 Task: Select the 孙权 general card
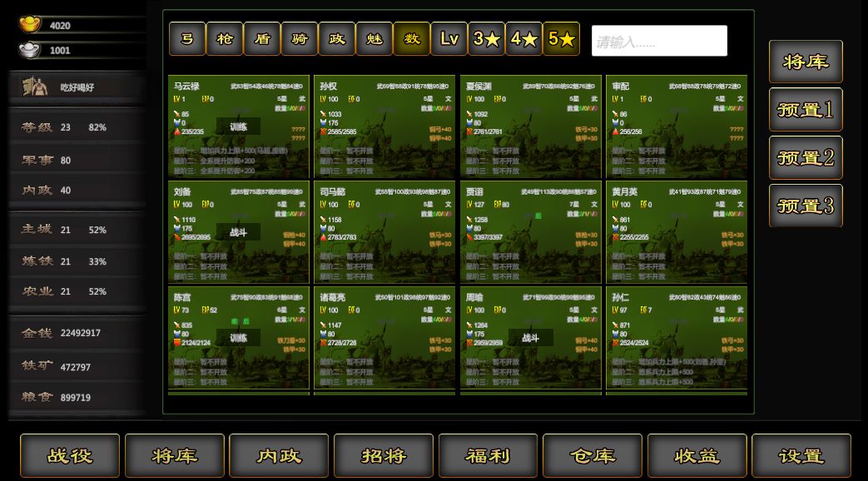384,126
